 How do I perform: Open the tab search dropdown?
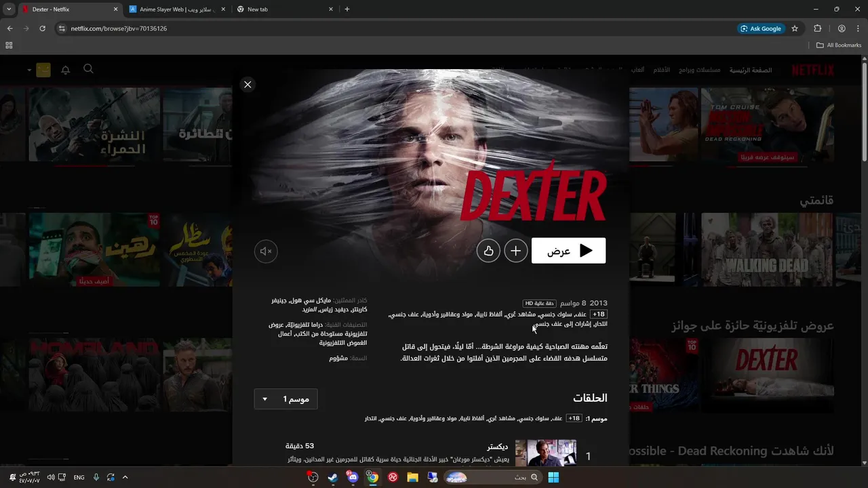pyautogui.click(x=9, y=9)
